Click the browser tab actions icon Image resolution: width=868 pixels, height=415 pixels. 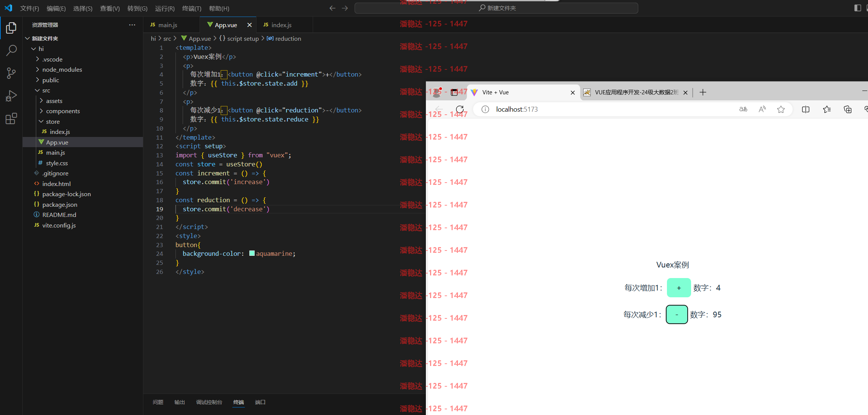[455, 92]
